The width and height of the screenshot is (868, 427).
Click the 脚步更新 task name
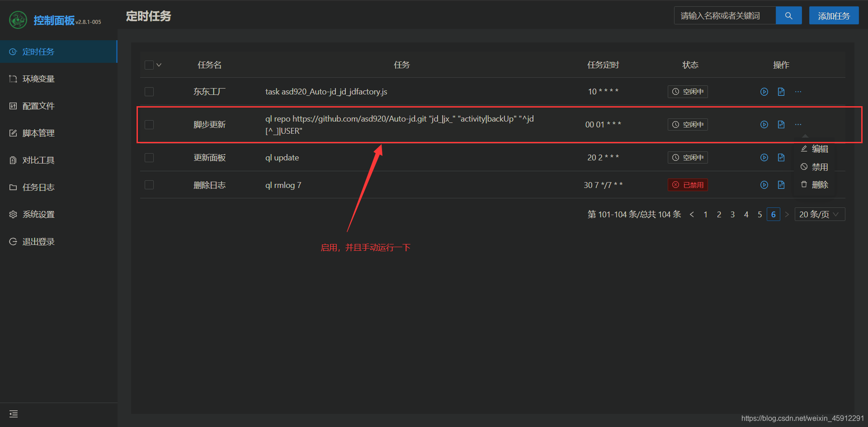coord(209,125)
